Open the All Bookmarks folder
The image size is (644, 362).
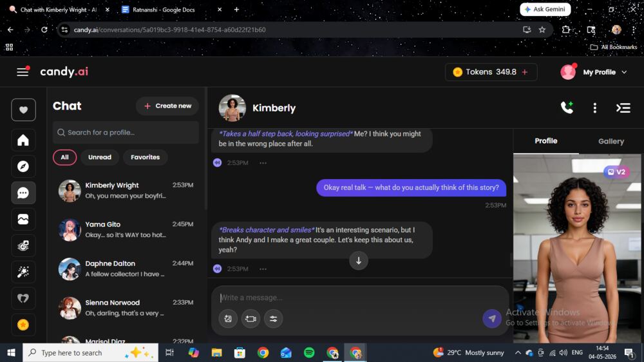click(614, 47)
